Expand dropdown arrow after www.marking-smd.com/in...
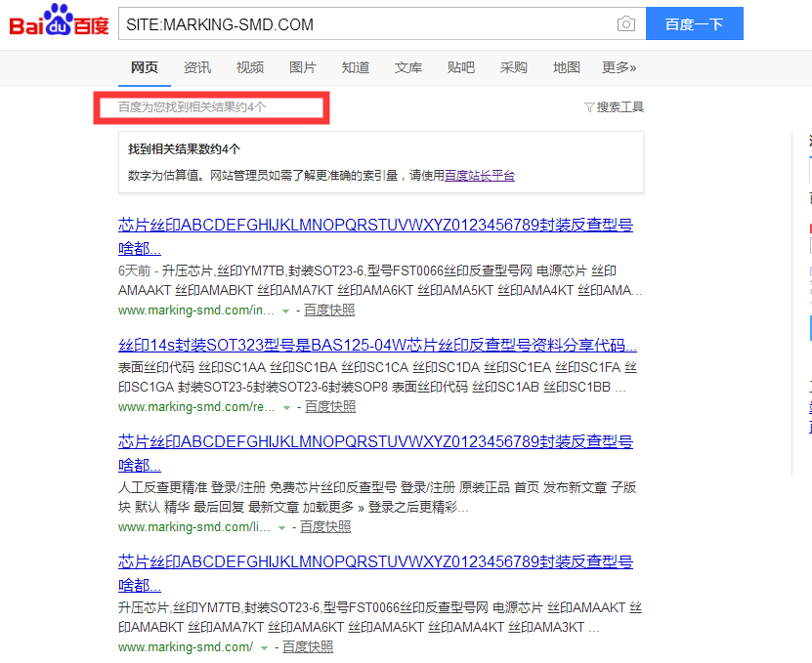The width and height of the screenshot is (812, 663). [x=285, y=311]
